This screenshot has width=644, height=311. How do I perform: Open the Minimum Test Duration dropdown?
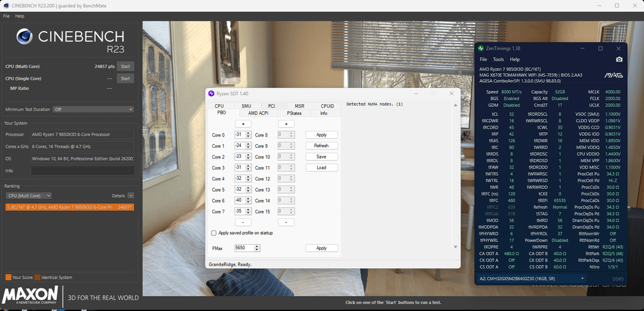coord(93,110)
